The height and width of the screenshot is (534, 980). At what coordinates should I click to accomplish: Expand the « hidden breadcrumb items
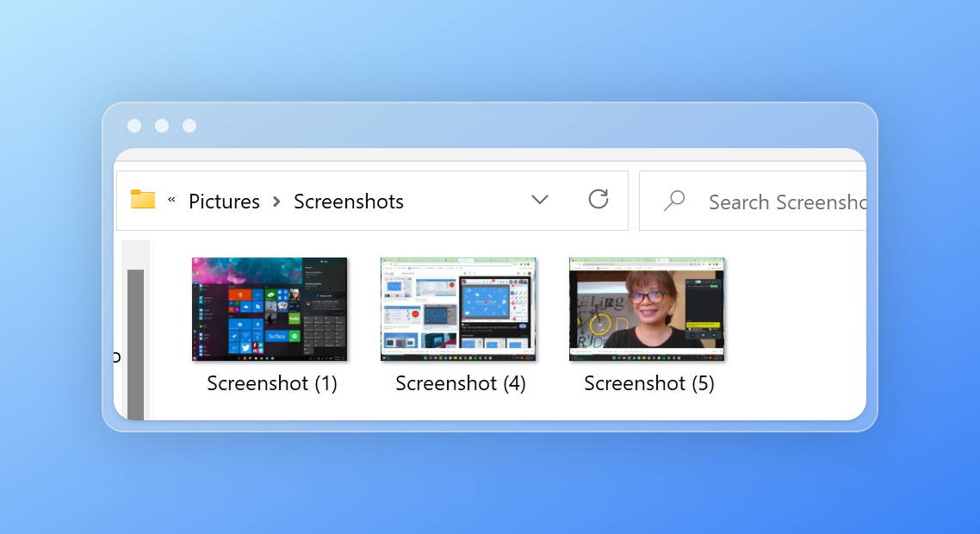pos(171,201)
